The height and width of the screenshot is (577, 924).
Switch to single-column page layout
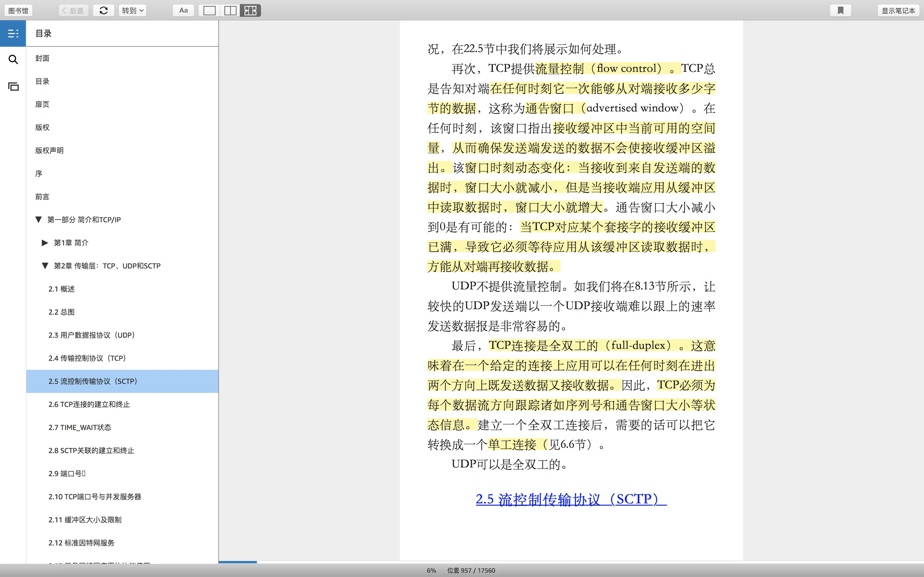coord(209,11)
